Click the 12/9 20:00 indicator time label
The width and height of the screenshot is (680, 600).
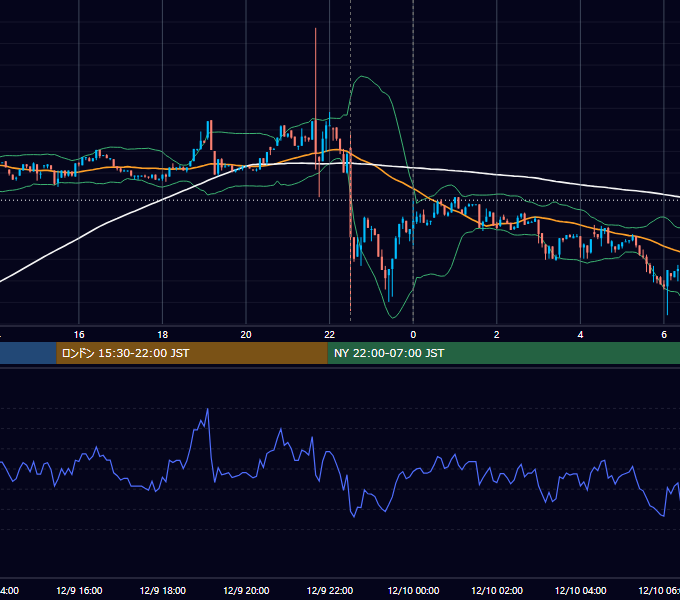coord(246,590)
